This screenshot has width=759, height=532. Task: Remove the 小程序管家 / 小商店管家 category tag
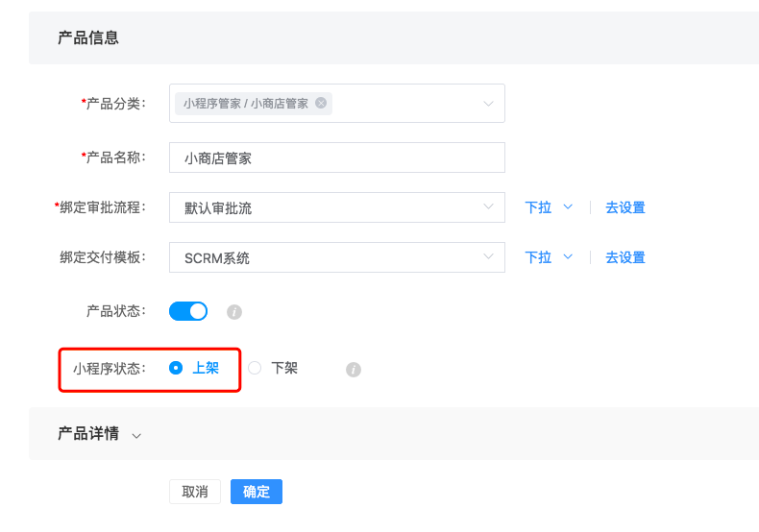(321, 103)
